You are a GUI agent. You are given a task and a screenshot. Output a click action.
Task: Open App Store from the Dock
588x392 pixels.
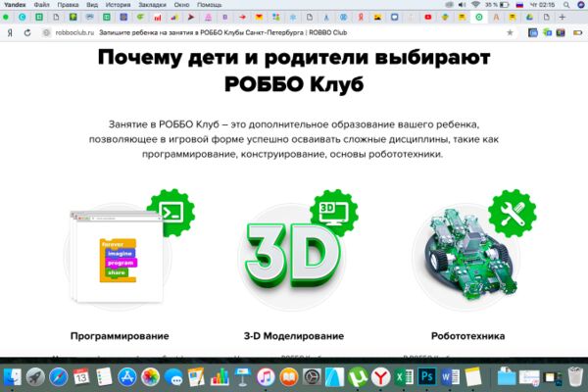[127, 376]
